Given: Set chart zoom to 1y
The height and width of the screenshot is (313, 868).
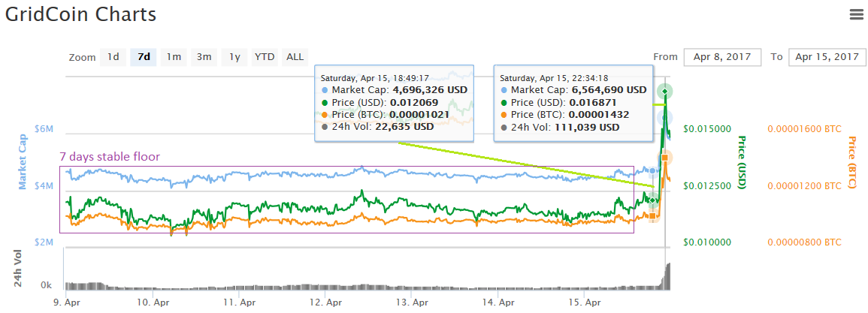Looking at the screenshot, I should [x=234, y=57].
